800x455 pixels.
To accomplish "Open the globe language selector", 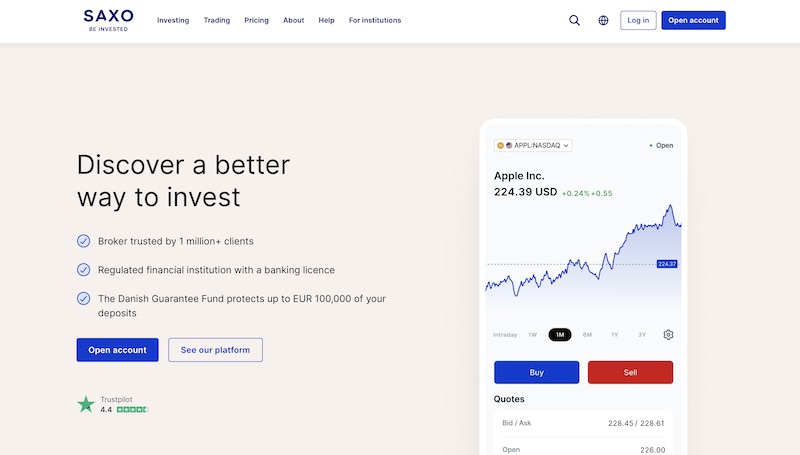I will (603, 20).
